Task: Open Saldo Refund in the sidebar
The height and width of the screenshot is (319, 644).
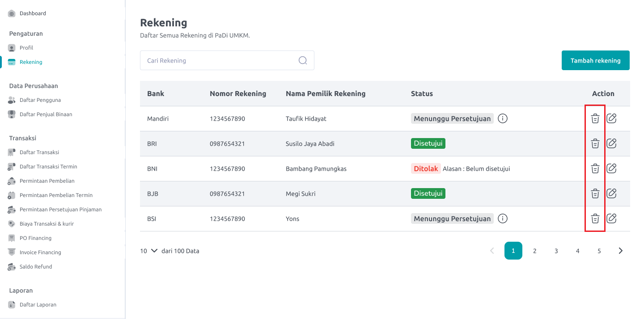Action: tap(36, 267)
